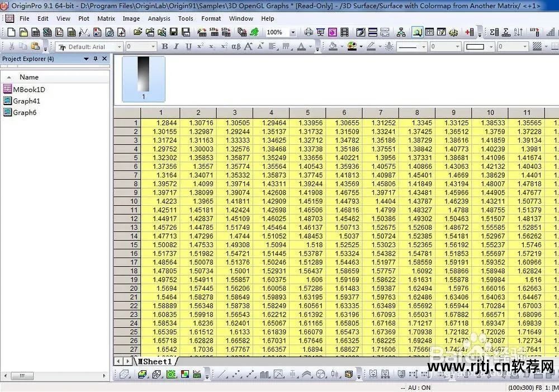Image resolution: width=559 pixels, height=392 pixels.
Task: Click the Scatter plot icon
Action: 236,374
